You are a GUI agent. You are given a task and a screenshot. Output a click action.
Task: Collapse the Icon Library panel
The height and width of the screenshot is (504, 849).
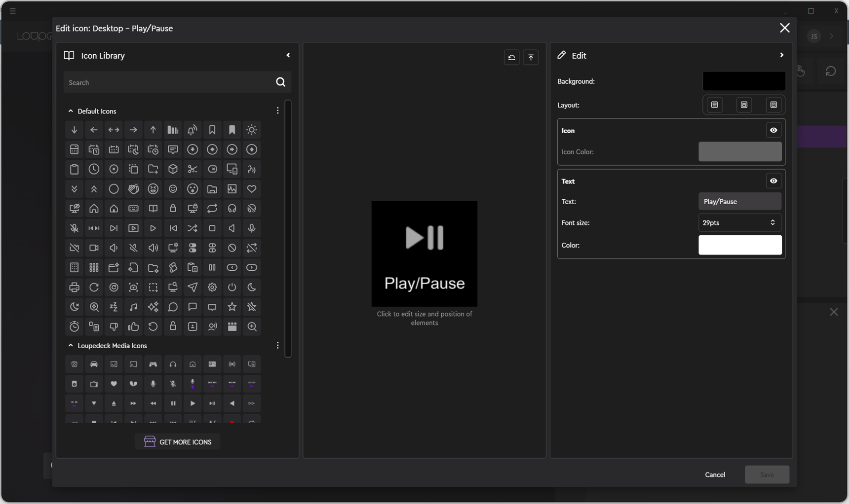(x=289, y=55)
